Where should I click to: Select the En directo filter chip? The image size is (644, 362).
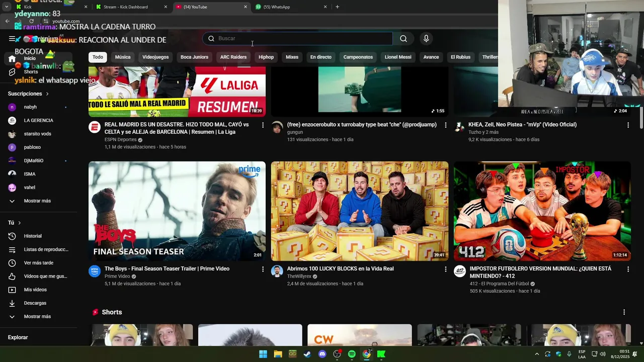pos(321,57)
